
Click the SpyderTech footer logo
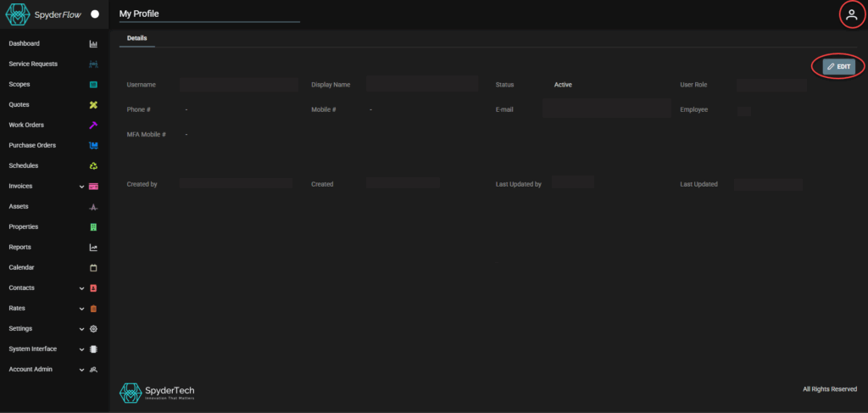click(x=157, y=393)
